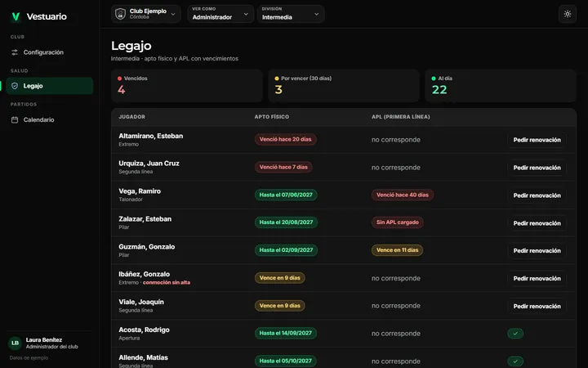
Task: Click Vence en 9 días for Viale
Action: [x=280, y=306]
